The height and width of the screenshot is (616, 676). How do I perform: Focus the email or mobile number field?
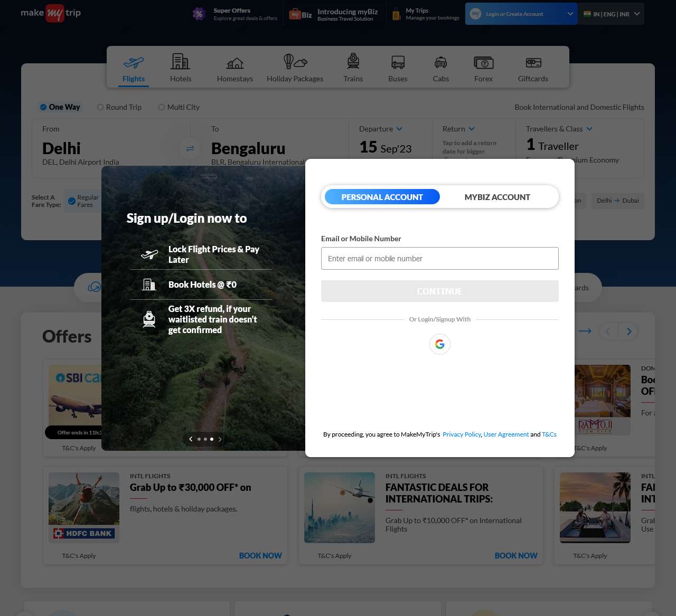pyautogui.click(x=439, y=259)
